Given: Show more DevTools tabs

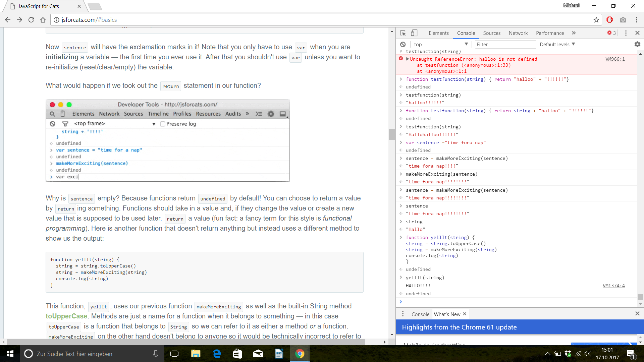Looking at the screenshot, I should point(574,33).
